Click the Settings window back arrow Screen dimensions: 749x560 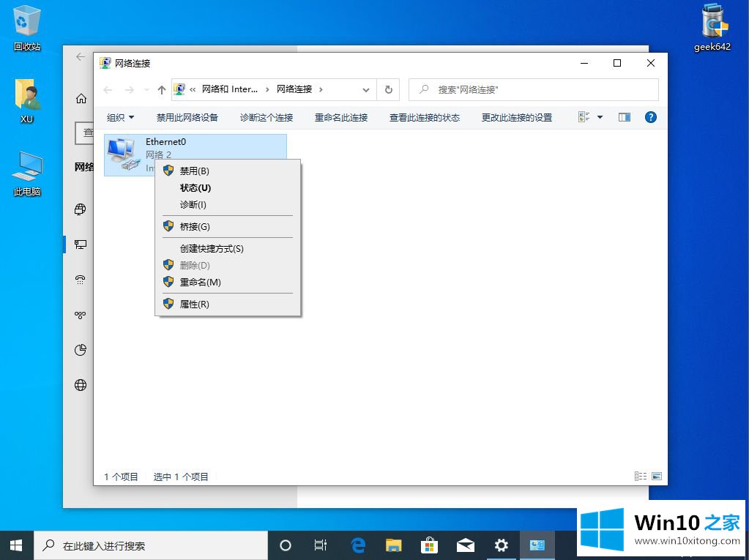(x=81, y=57)
